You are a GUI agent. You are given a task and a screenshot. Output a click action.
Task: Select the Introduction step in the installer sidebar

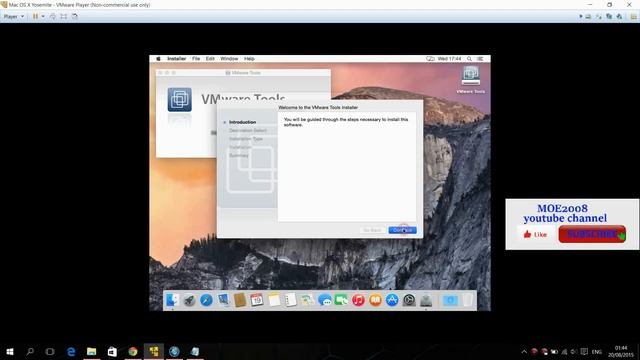pyautogui.click(x=242, y=122)
